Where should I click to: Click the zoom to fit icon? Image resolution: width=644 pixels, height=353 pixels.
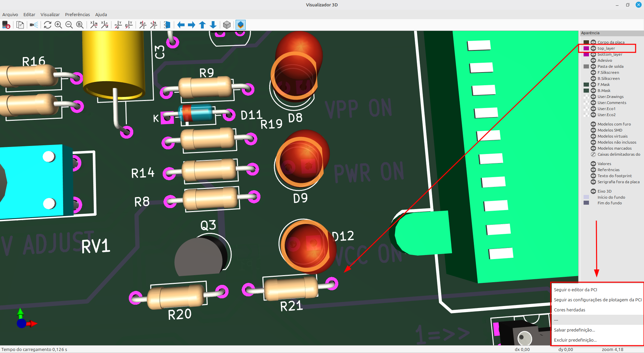(x=80, y=25)
